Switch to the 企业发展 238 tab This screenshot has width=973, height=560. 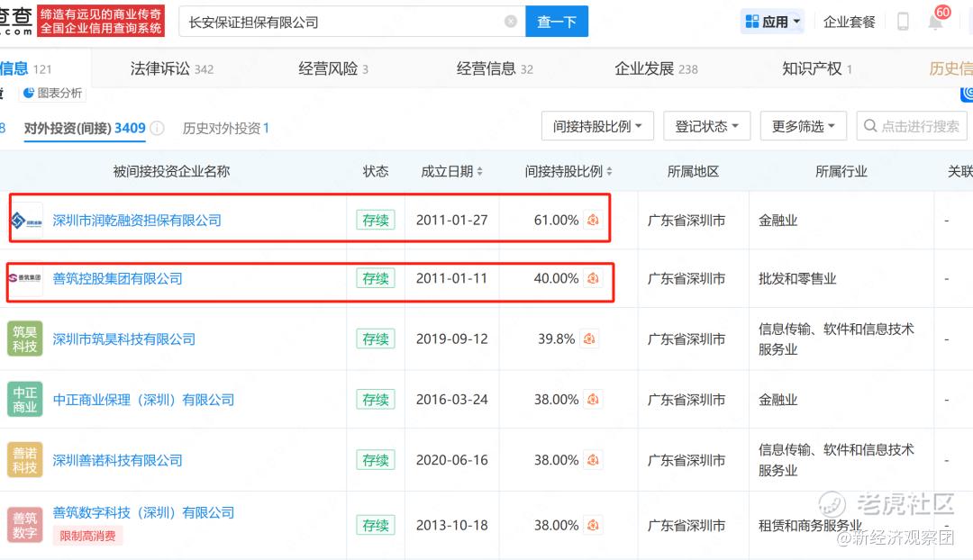pyautogui.click(x=656, y=68)
